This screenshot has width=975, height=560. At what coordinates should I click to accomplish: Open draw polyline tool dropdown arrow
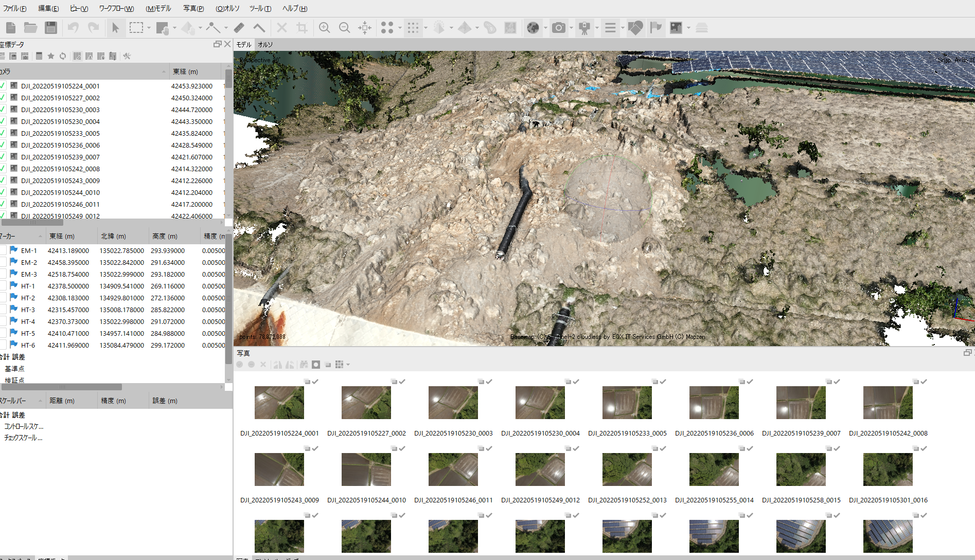click(226, 28)
